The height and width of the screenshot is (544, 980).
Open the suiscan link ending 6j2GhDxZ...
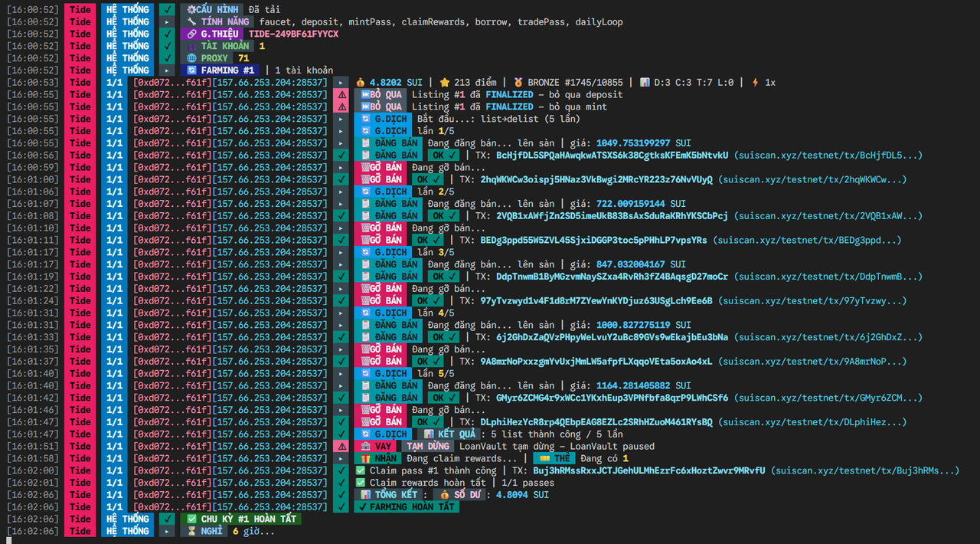(828, 337)
